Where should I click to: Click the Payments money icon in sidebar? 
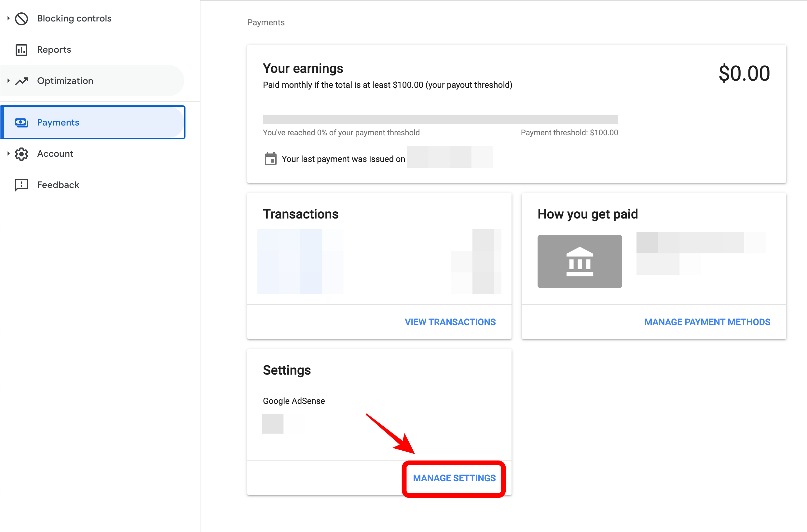[21, 123]
